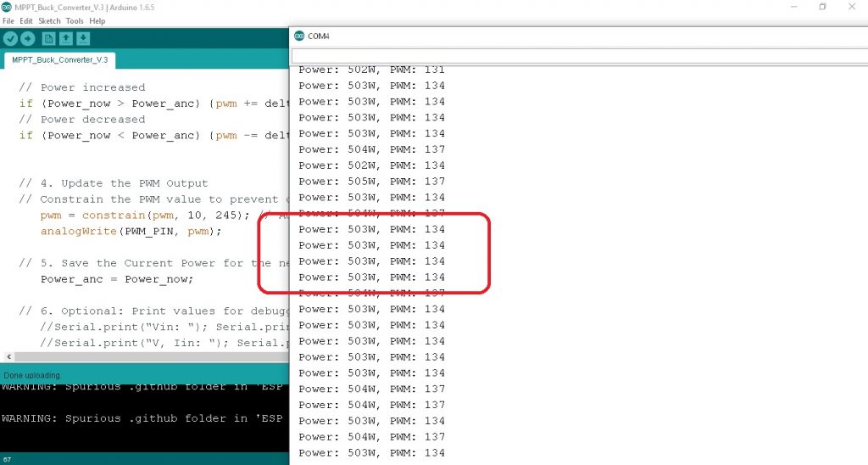Open the Tools menu
Screen dimensions: 868x465
(x=75, y=20)
